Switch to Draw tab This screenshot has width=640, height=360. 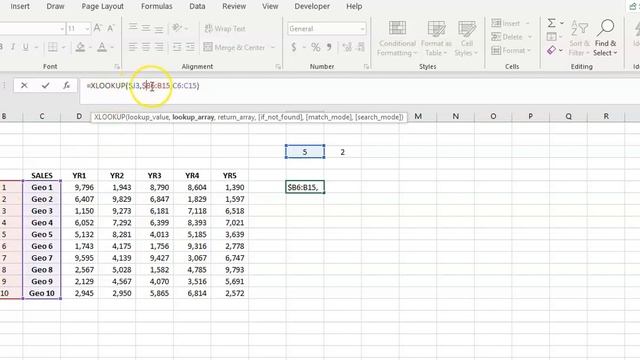tap(55, 7)
